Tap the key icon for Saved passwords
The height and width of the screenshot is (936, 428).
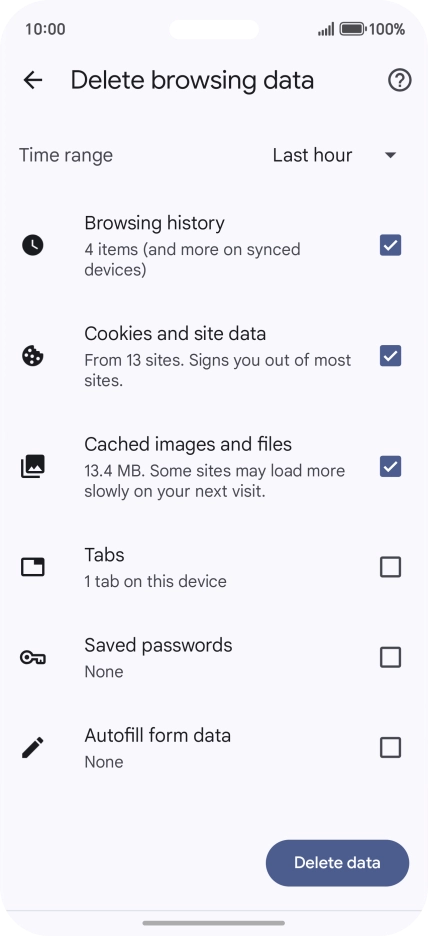[33, 658]
